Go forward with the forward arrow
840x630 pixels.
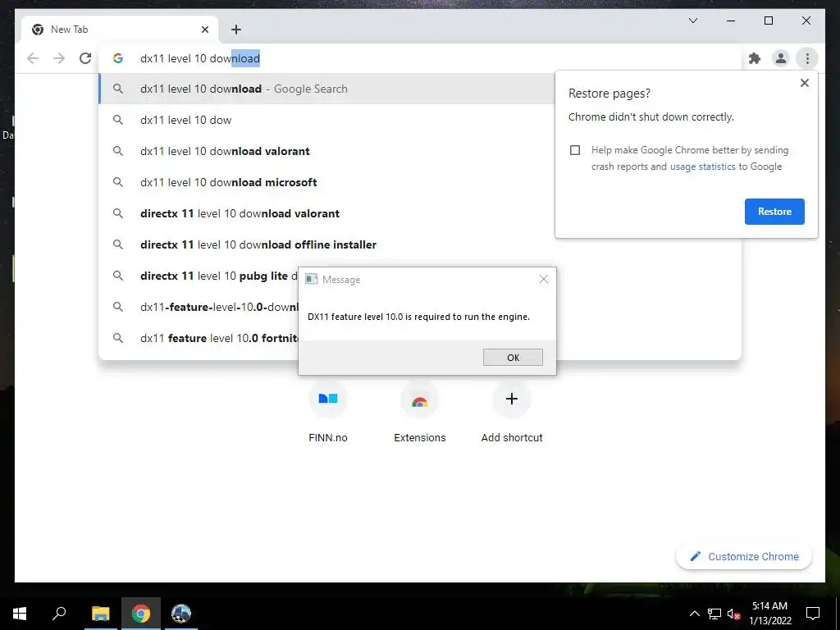59,58
